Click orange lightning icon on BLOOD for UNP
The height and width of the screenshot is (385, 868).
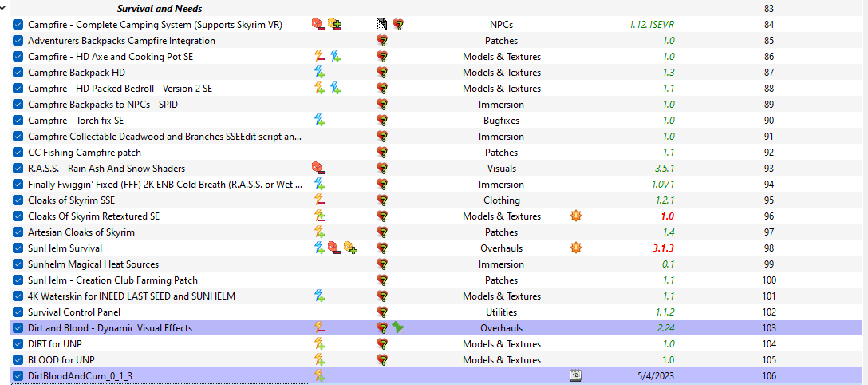[319, 360]
